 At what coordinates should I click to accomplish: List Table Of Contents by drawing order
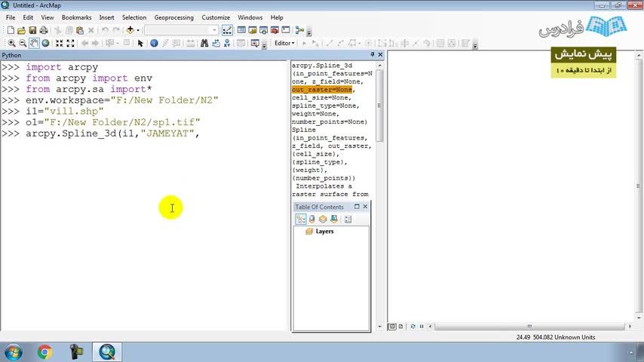[x=301, y=219]
